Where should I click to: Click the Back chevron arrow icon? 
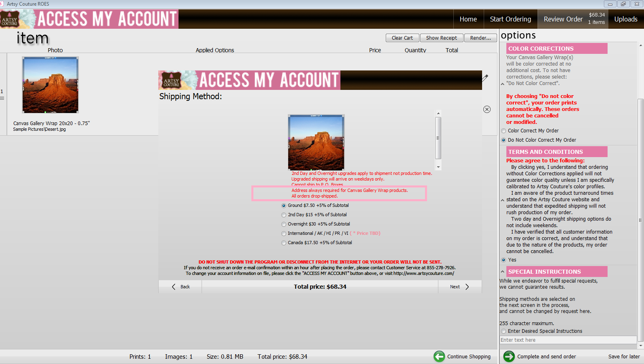click(174, 287)
